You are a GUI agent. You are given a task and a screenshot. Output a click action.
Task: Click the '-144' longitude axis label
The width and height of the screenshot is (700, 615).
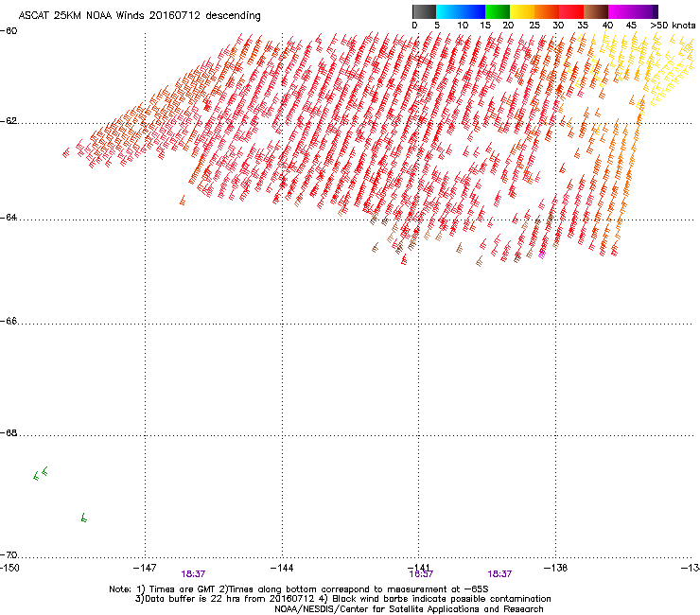pos(282,568)
